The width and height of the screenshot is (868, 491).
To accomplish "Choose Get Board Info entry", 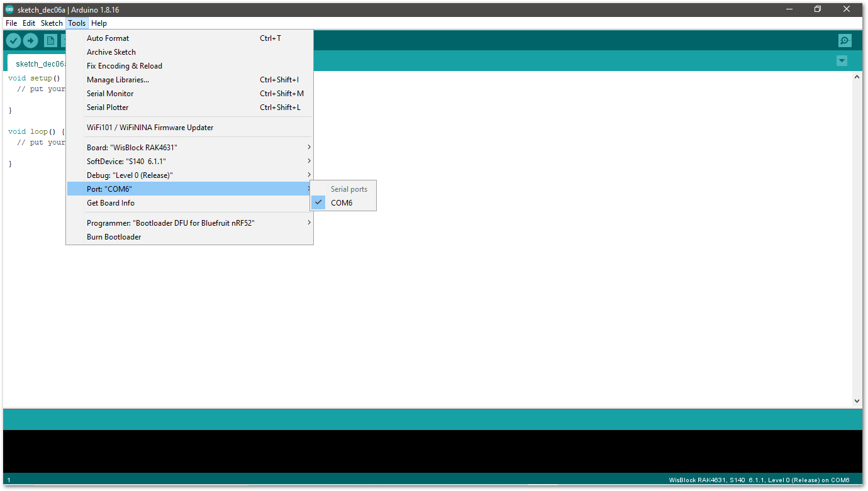I will (190, 203).
